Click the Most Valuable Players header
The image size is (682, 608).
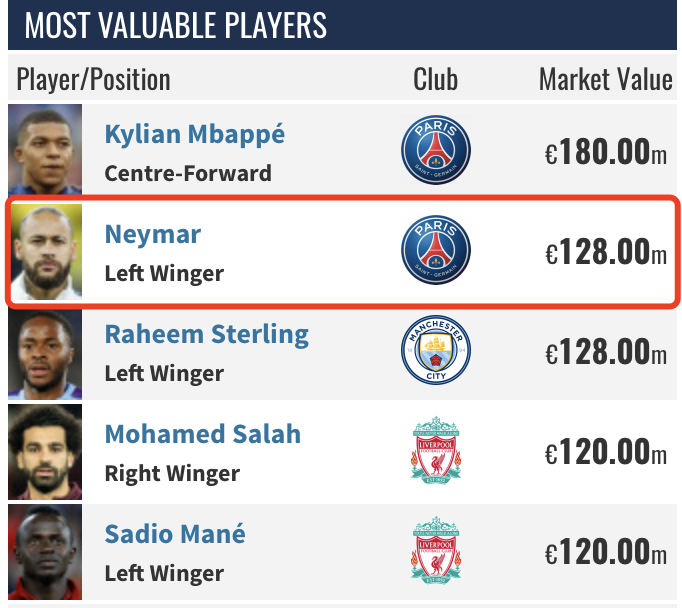click(x=175, y=25)
